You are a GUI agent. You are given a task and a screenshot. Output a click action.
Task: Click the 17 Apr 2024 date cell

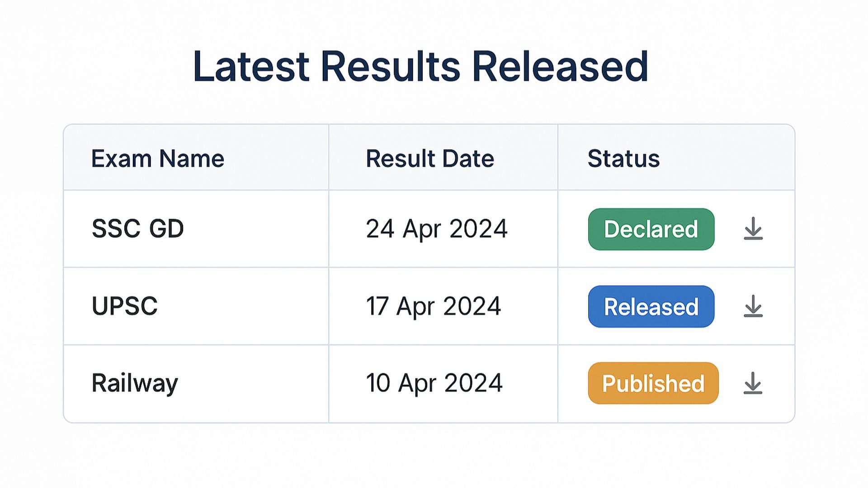(x=434, y=306)
